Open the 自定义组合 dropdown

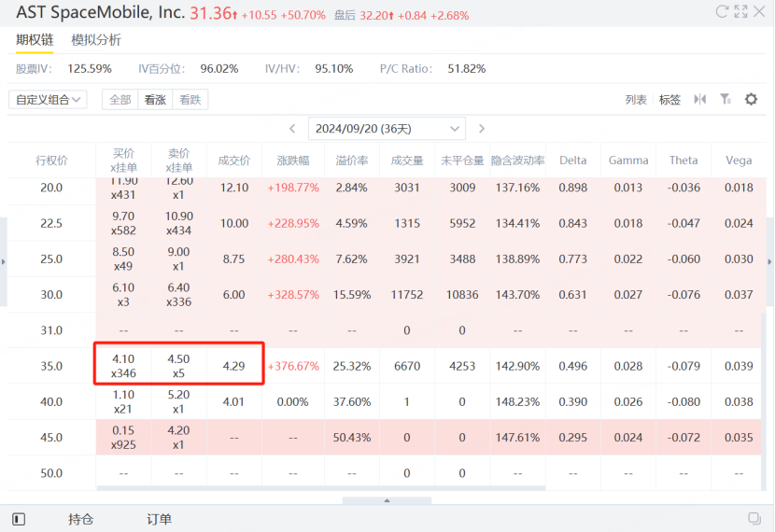48,100
